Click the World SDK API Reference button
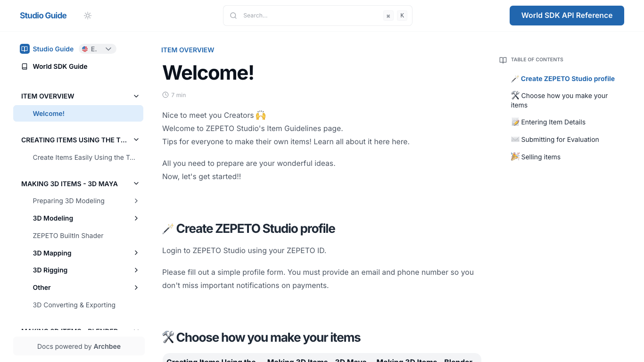The width and height of the screenshot is (644, 362). point(567,15)
